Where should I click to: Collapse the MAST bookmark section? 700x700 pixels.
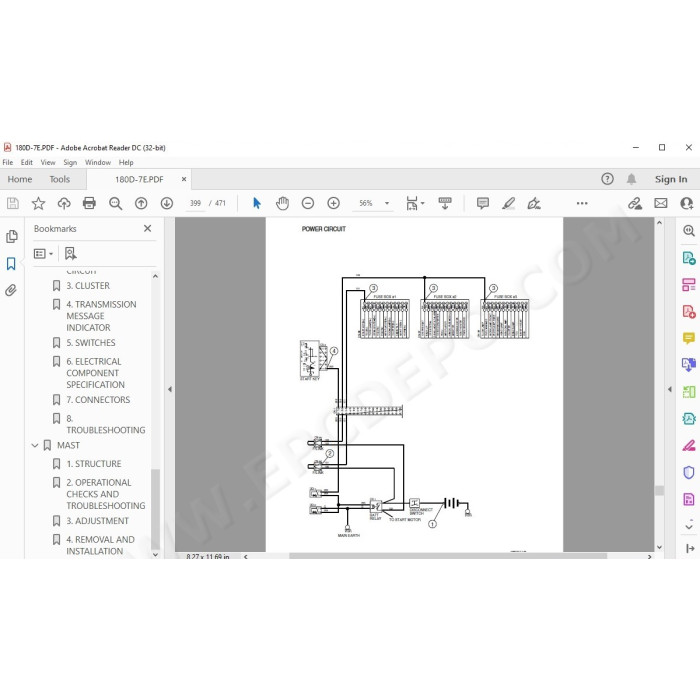[x=35, y=446]
